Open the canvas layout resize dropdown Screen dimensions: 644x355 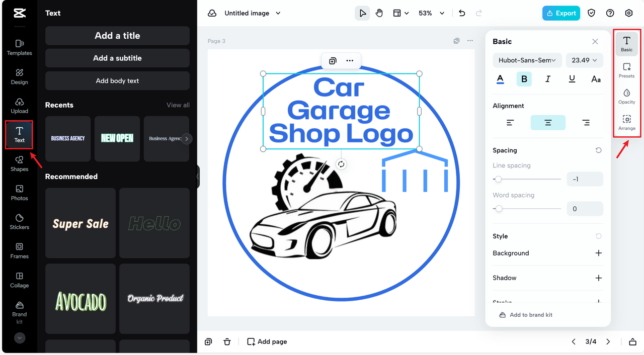pyautogui.click(x=400, y=13)
